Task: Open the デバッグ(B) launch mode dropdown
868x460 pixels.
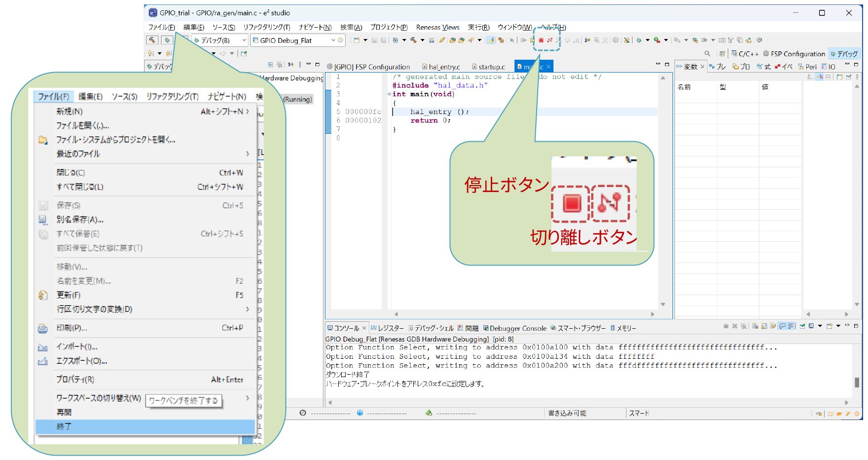Action: pyautogui.click(x=244, y=40)
